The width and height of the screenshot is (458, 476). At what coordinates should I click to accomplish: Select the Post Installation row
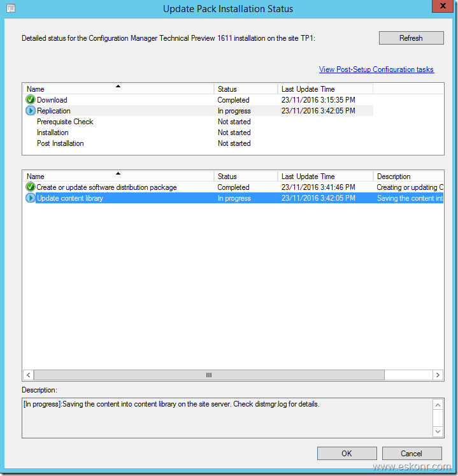pyautogui.click(x=199, y=143)
